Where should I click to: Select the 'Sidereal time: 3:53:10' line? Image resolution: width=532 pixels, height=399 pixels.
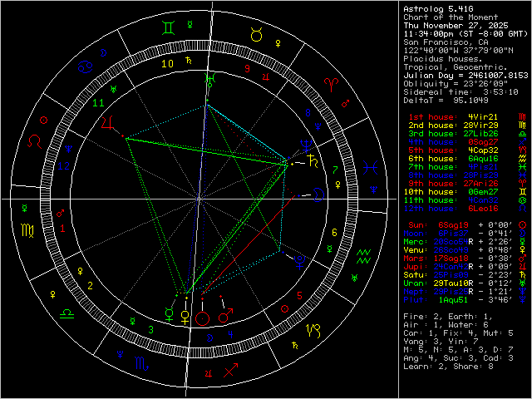pyautogui.click(x=461, y=92)
